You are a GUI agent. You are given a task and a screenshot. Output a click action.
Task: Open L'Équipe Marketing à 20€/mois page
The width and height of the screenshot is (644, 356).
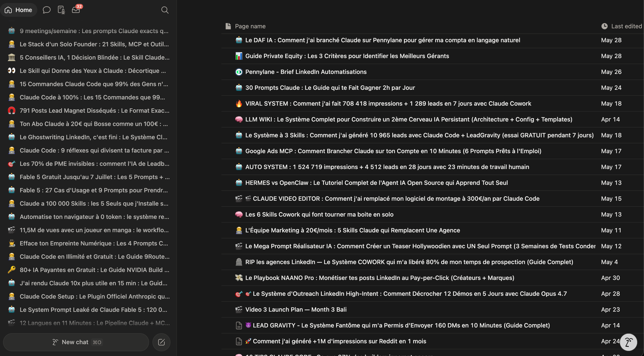[353, 230]
